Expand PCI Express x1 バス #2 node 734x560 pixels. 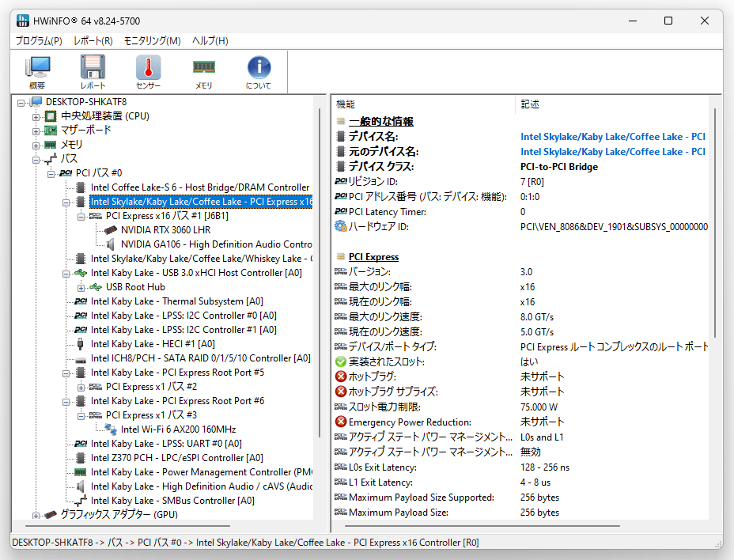click(81, 388)
